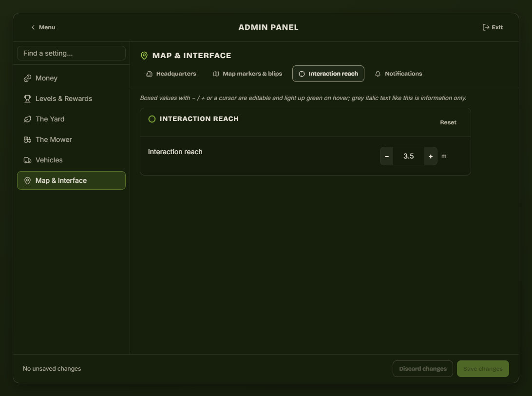Click the 'Interaction reach' setting label
Screen dimensions: 532x396
175,152
